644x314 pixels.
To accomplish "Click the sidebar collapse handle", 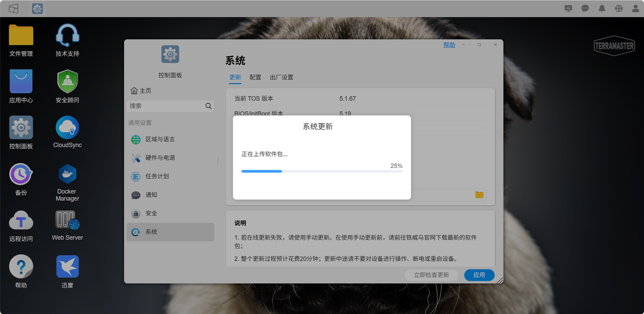I will tap(218, 162).
